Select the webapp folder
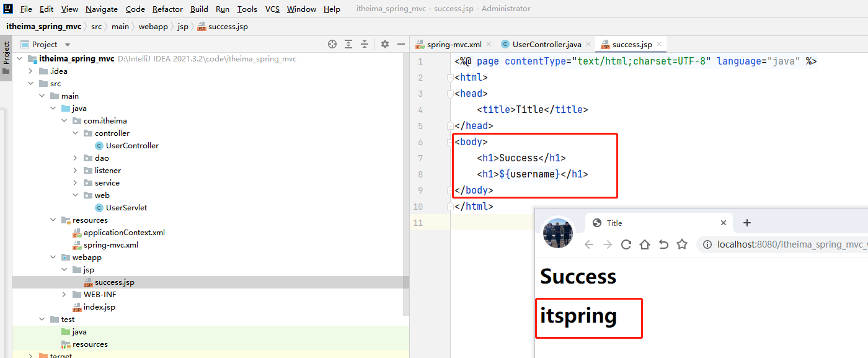 87,257
